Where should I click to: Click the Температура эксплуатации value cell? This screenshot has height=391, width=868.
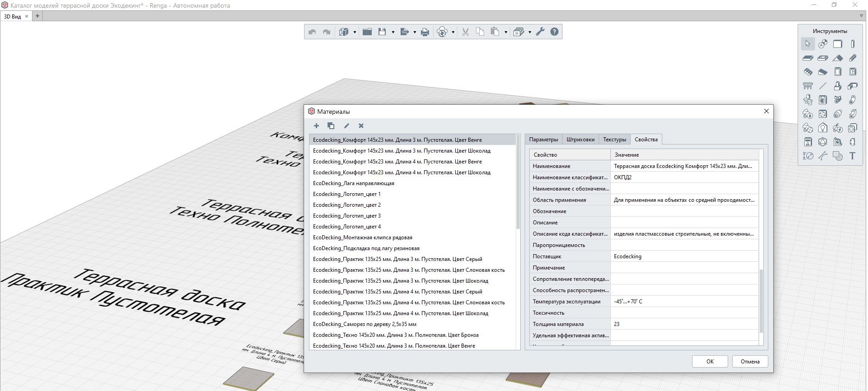(684, 302)
